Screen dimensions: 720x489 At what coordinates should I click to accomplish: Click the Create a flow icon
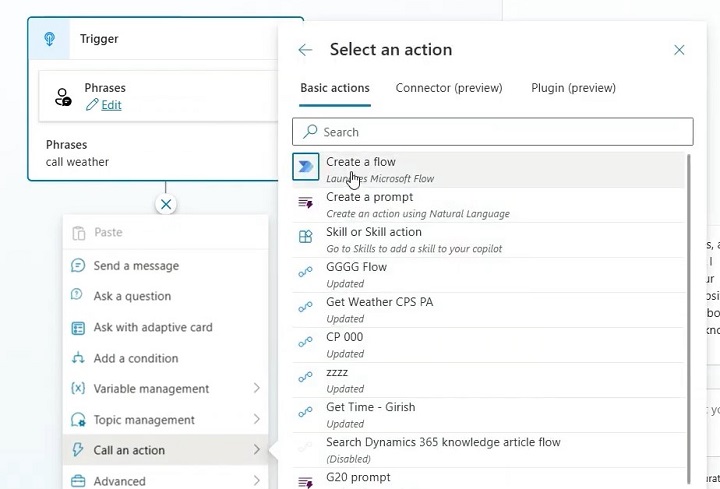click(x=306, y=167)
